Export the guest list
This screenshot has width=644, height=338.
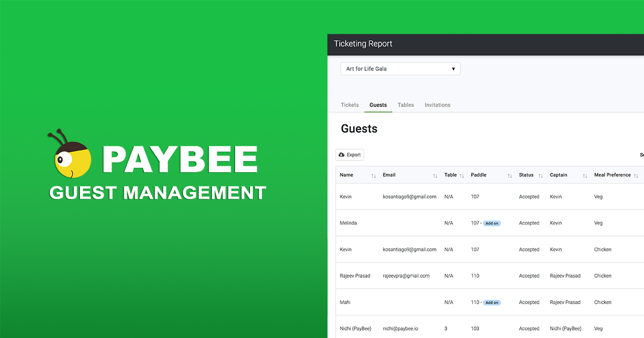pyautogui.click(x=349, y=155)
